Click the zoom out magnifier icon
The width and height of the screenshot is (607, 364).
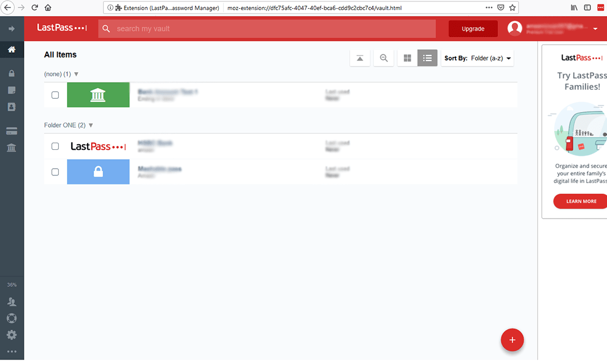click(x=384, y=58)
